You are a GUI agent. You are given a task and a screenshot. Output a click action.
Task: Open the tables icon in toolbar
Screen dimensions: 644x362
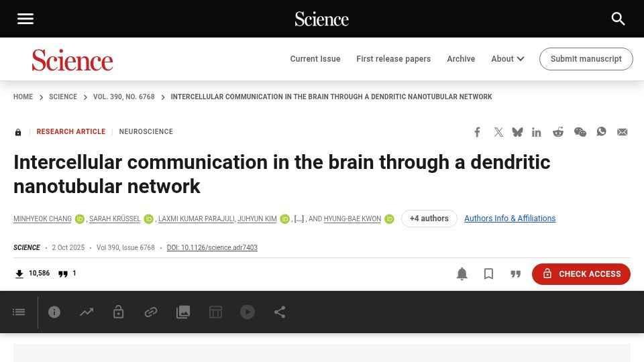pos(215,312)
